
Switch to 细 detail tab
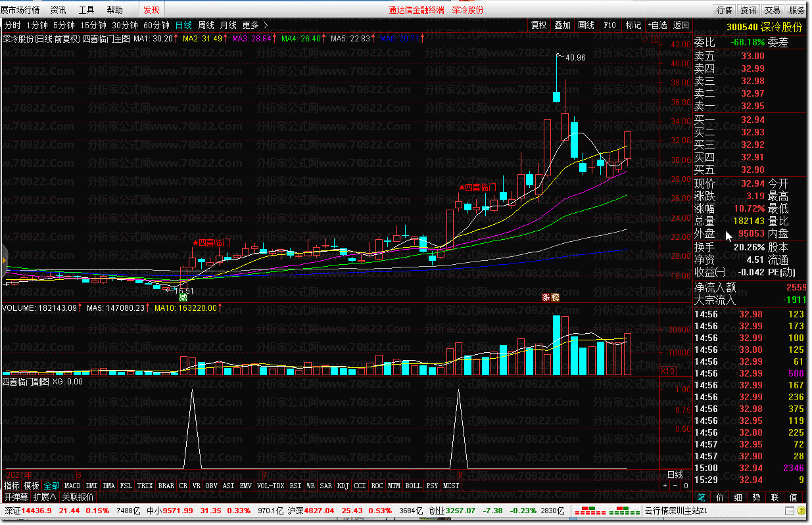(738, 497)
